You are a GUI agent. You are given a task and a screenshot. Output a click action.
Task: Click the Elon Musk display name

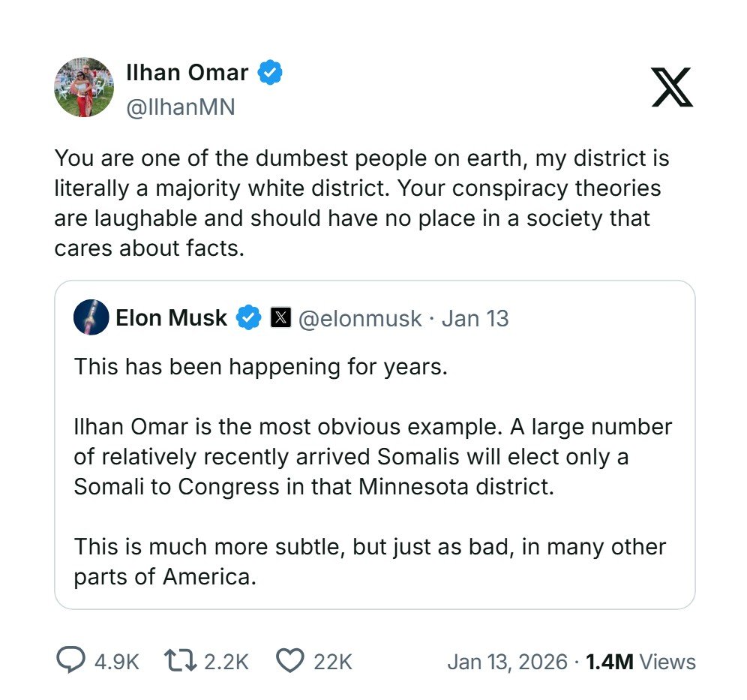pyautogui.click(x=171, y=318)
